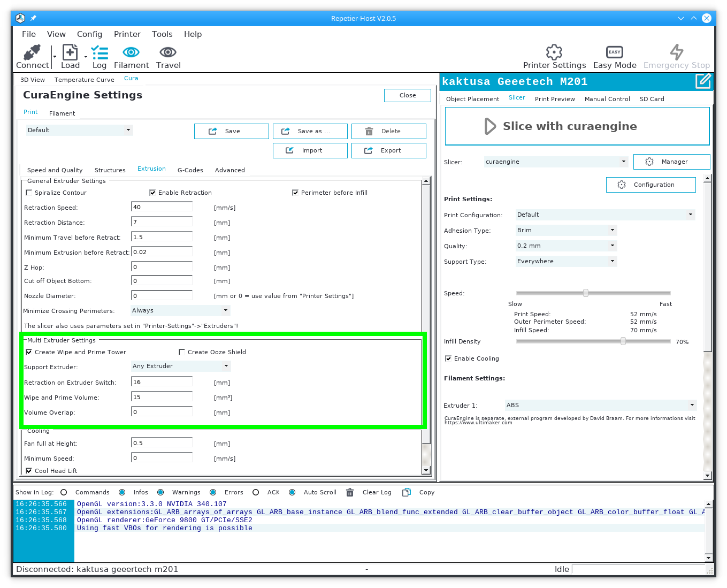Click the trash icon next to Clear Log
This screenshot has height=588, width=727.
[x=350, y=492]
